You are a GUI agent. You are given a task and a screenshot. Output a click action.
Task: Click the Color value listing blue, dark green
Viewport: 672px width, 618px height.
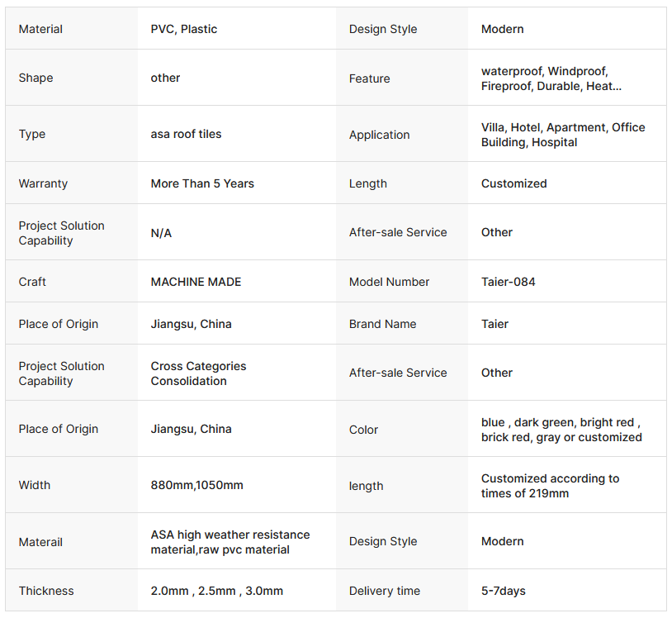(561, 430)
